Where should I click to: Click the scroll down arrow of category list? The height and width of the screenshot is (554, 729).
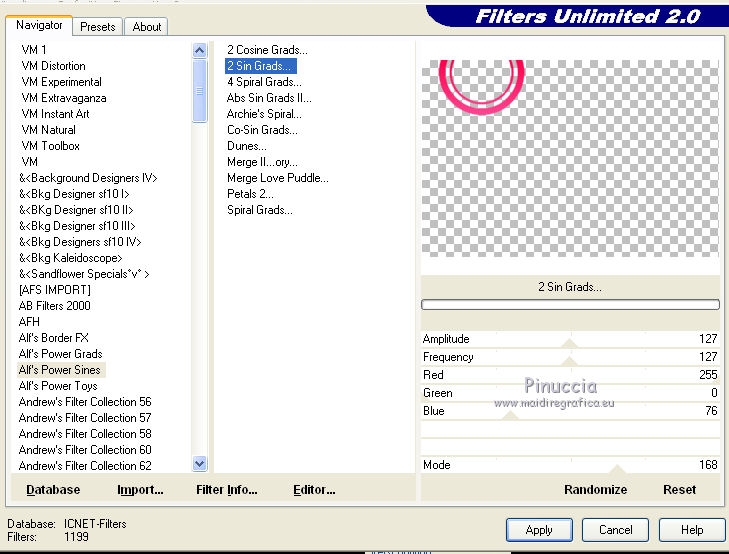pyautogui.click(x=199, y=463)
